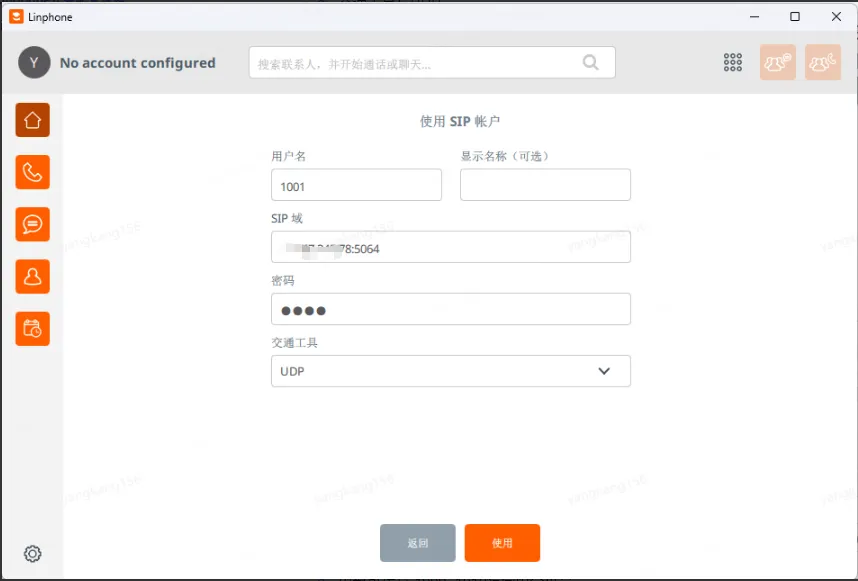
Task: Click the password field with dots
Action: coord(450,309)
